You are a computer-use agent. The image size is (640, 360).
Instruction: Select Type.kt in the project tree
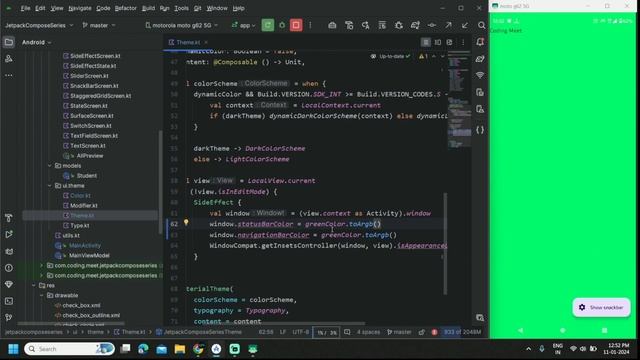pyautogui.click(x=80, y=226)
